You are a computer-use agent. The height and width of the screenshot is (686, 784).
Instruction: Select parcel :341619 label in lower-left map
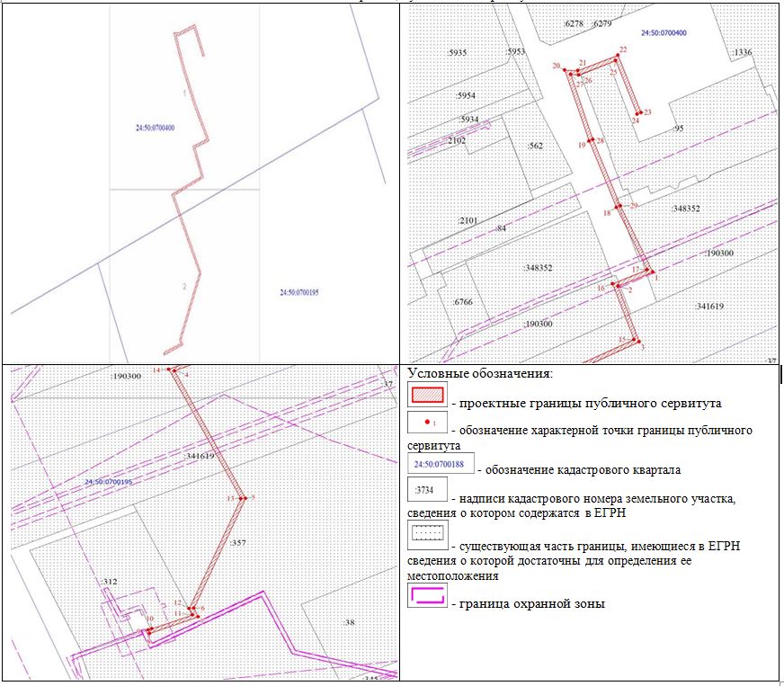click(200, 457)
